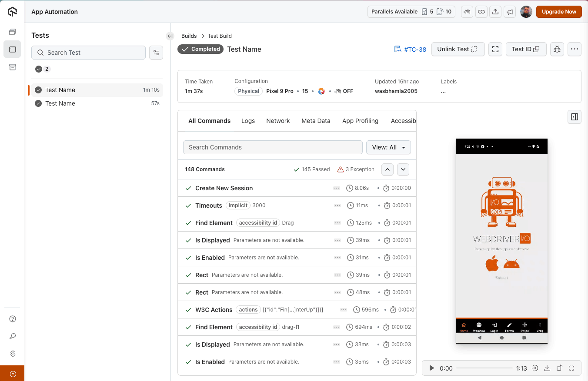This screenshot has height=381, width=588.
Task: Click the filter toggle beside Search Test
Action: 156,53
